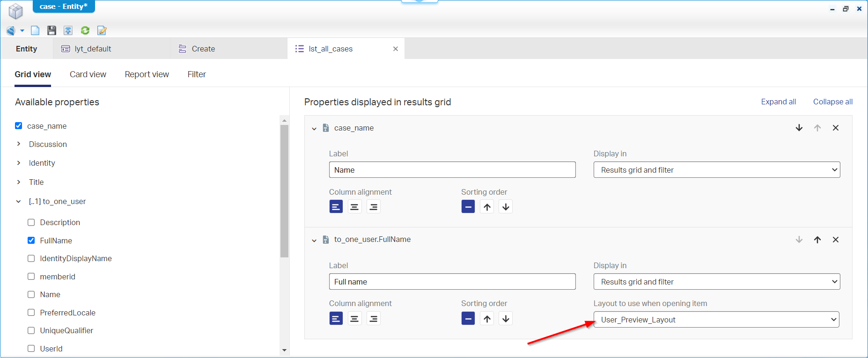Move the case_name property down
Screen dimensions: 868x358
pyautogui.click(x=799, y=128)
